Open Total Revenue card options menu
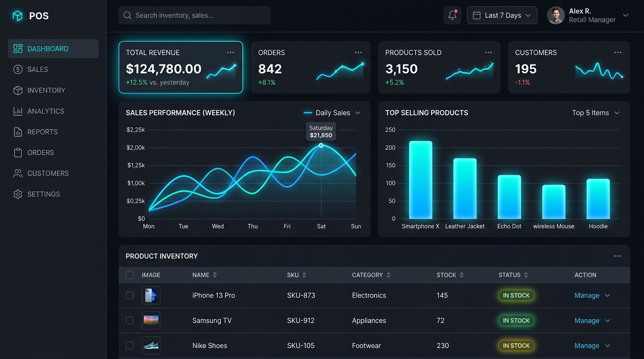The width and height of the screenshot is (644, 359). click(231, 52)
